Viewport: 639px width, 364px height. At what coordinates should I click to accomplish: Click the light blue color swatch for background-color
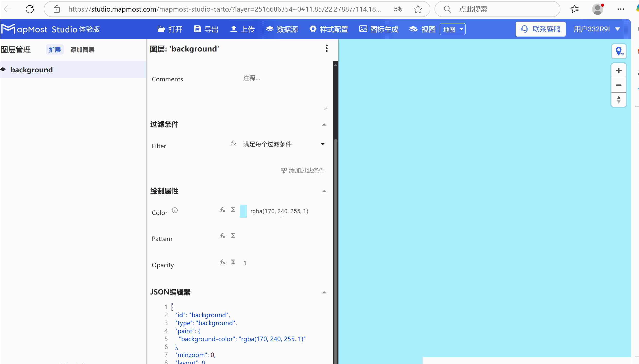tap(243, 211)
